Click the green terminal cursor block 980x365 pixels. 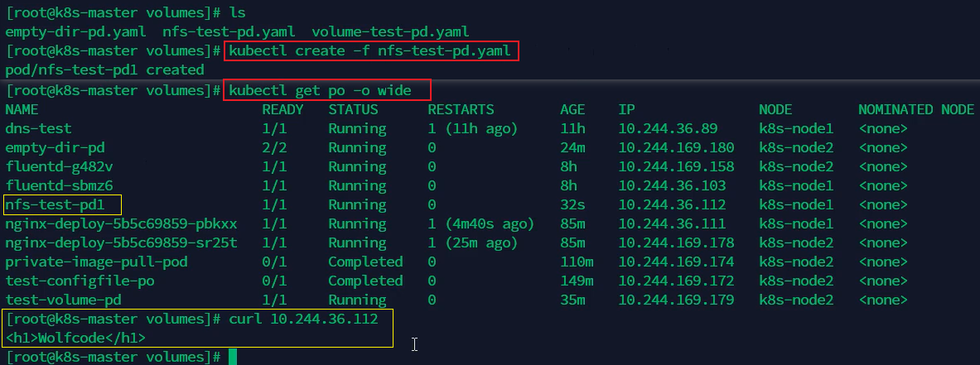233,358
